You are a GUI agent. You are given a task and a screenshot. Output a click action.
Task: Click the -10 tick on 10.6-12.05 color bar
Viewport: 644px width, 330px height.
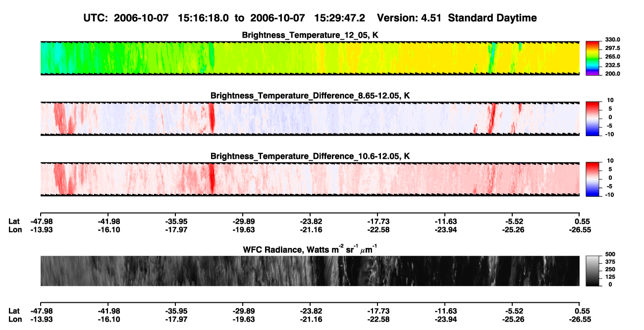[x=609, y=194]
